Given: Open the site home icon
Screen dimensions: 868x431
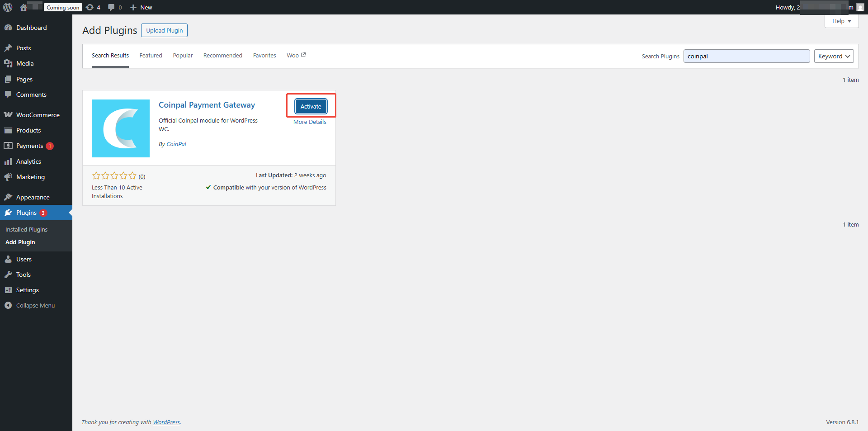Looking at the screenshot, I should click(24, 7).
